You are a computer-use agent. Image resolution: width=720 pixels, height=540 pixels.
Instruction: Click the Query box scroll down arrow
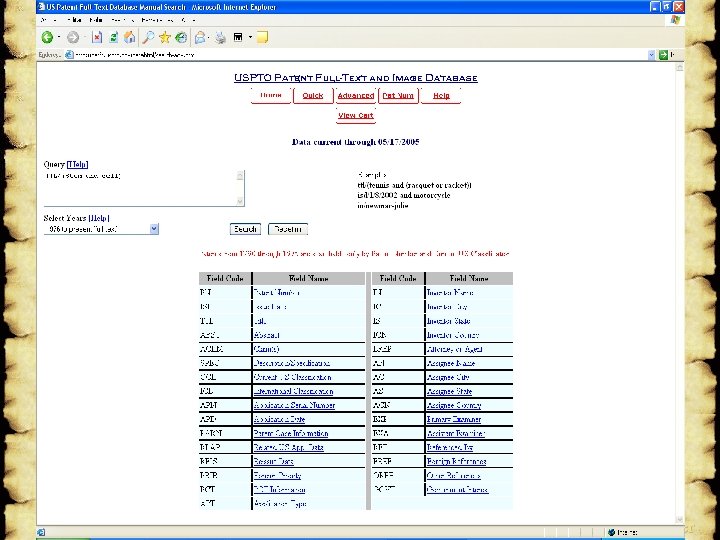coord(240,201)
